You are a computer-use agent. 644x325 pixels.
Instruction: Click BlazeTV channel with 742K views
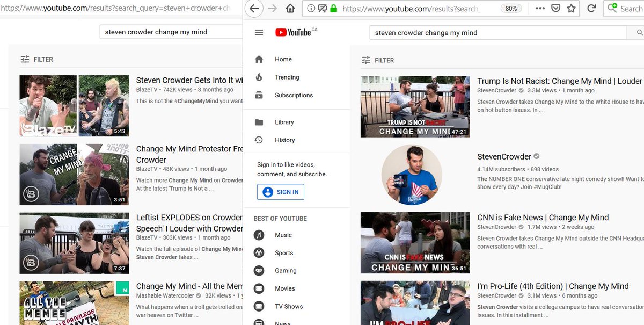[147, 90]
